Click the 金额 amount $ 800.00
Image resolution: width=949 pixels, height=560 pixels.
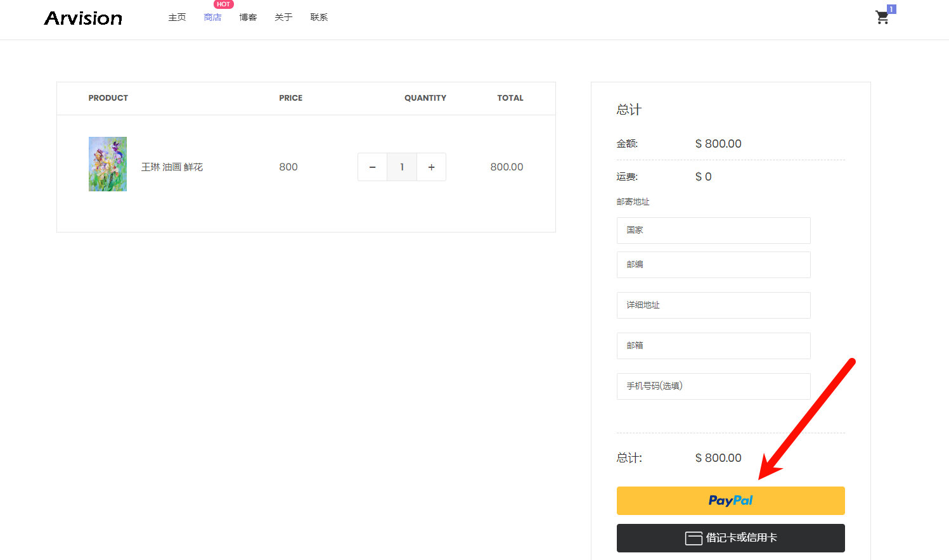(718, 144)
